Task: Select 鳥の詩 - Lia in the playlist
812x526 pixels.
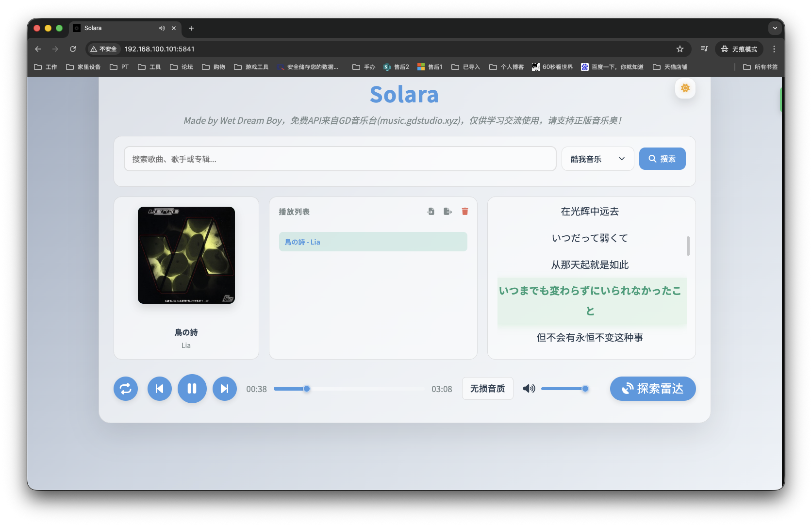Action: [x=373, y=241]
